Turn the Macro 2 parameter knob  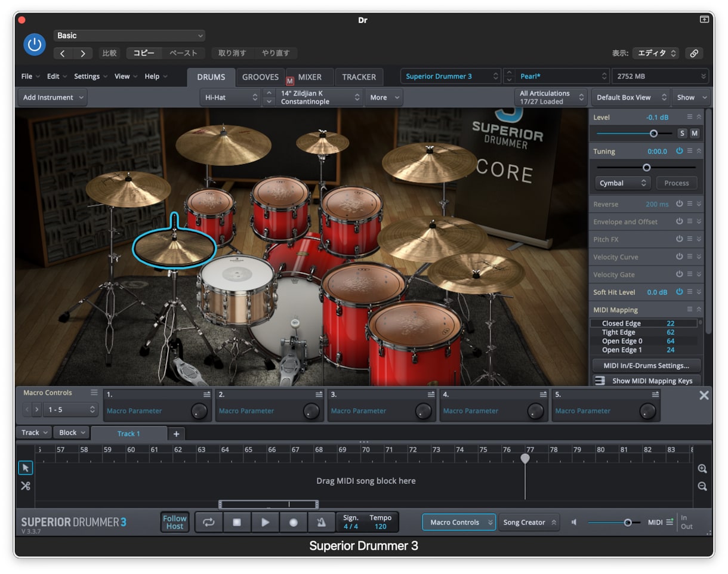click(x=311, y=411)
